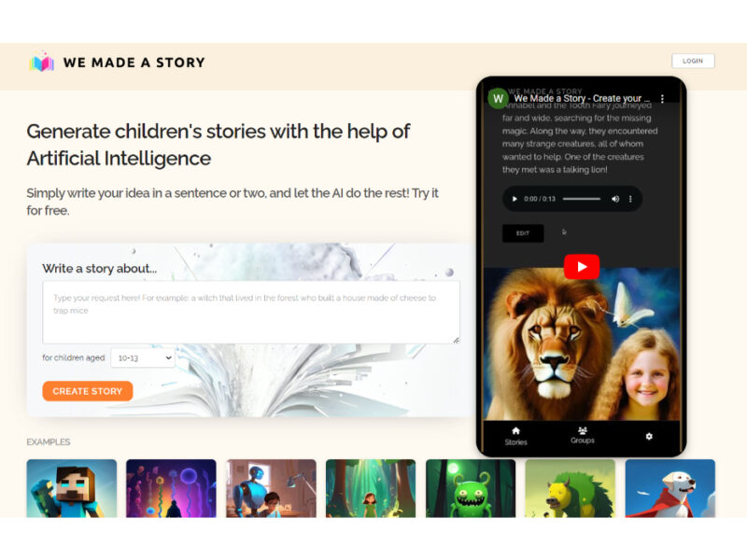Play the YouTube video with red button
The width and height of the screenshot is (747, 560).
pos(582,267)
